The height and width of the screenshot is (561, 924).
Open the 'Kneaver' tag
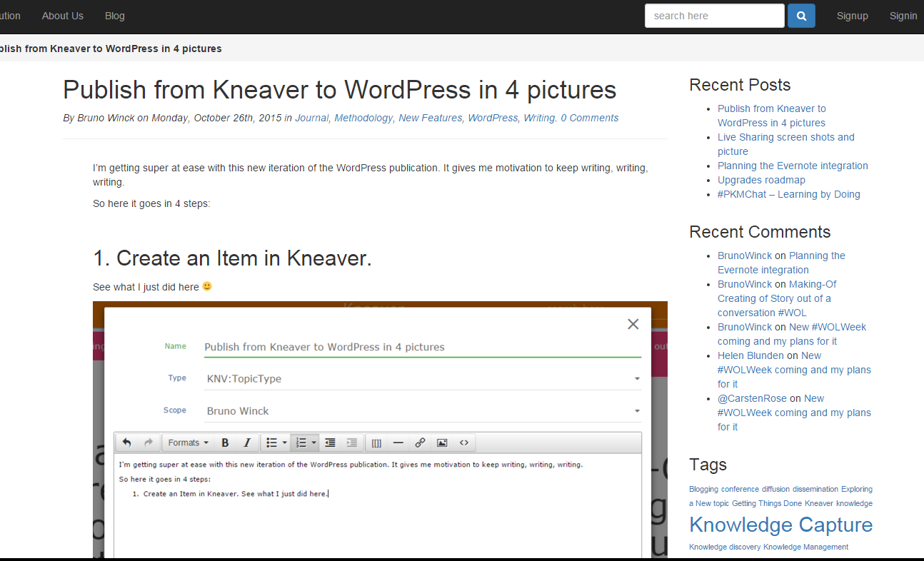coord(819,503)
